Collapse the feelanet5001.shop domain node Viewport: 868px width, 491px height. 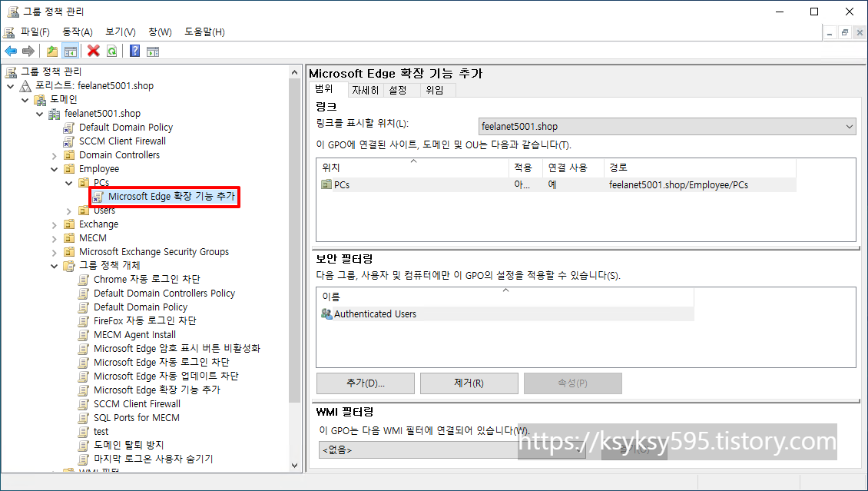click(x=39, y=114)
